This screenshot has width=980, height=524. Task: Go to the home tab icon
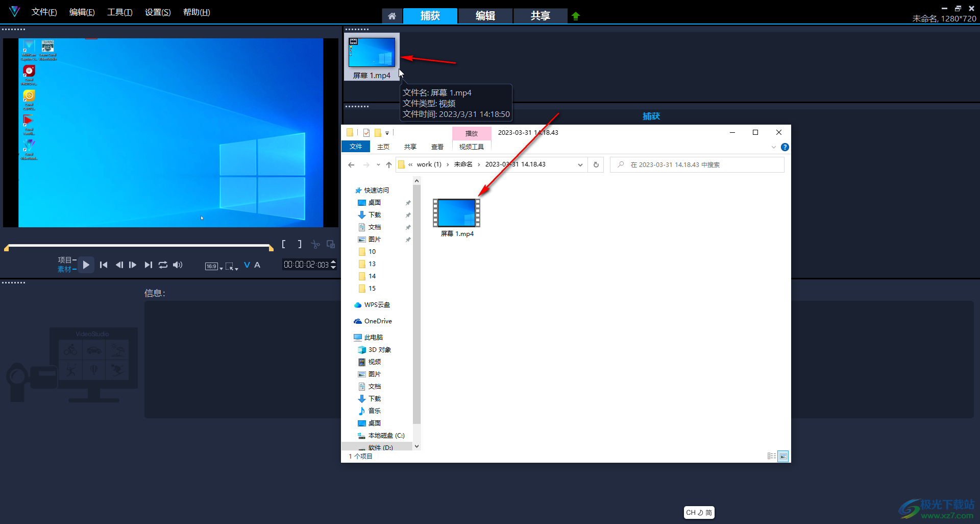click(391, 16)
